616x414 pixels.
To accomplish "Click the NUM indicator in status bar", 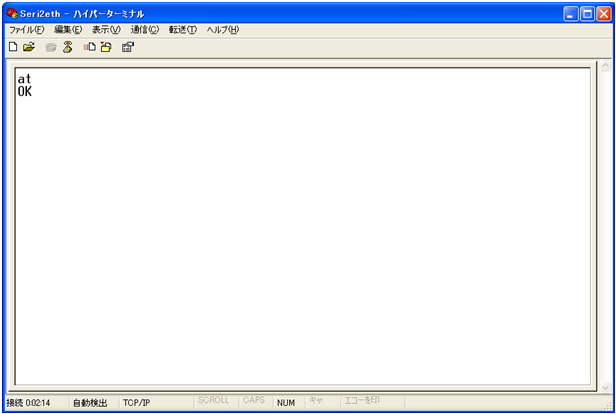I will tap(285, 403).
